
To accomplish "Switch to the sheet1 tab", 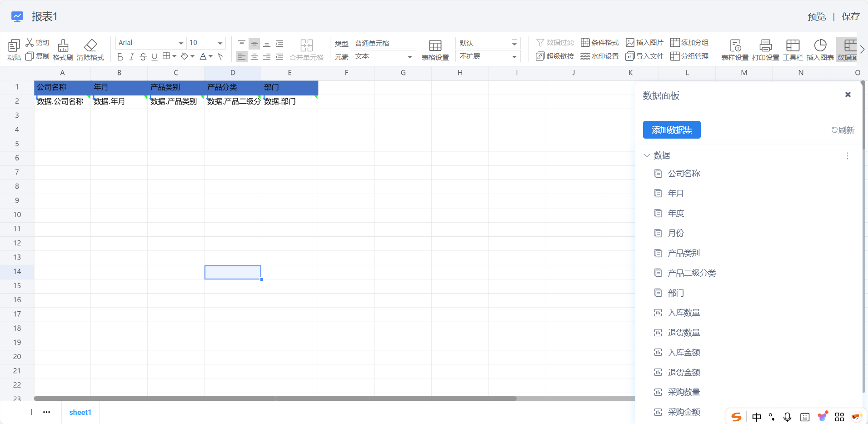I will [x=80, y=412].
